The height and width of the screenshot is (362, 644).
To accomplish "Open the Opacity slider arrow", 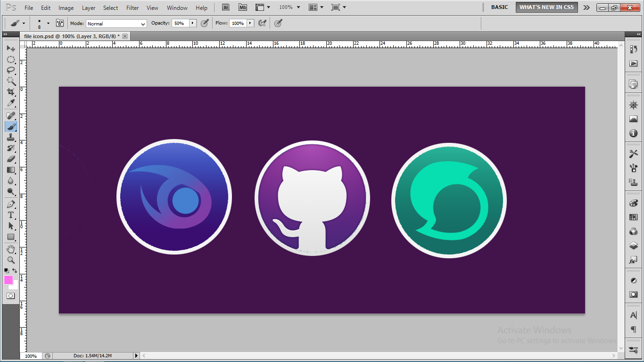I will click(193, 23).
